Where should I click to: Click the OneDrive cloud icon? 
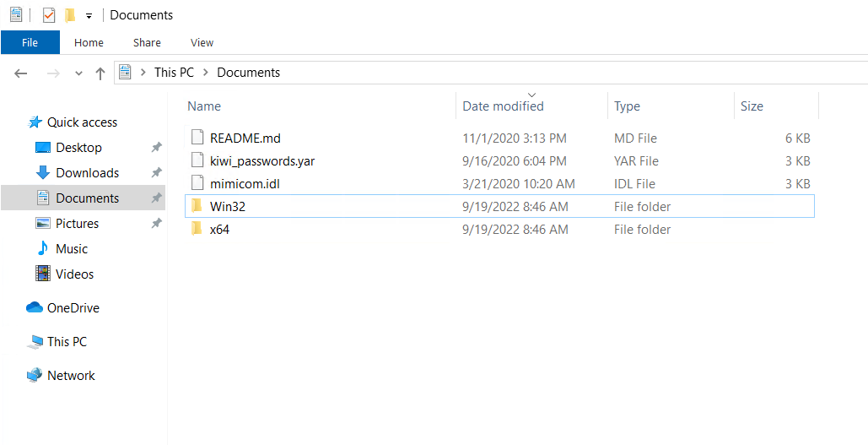tap(35, 307)
